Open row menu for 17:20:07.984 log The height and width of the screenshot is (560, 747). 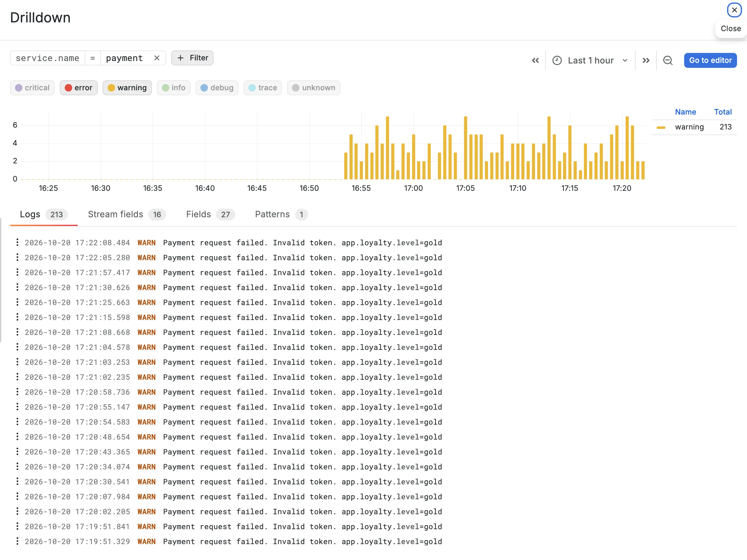(17, 496)
